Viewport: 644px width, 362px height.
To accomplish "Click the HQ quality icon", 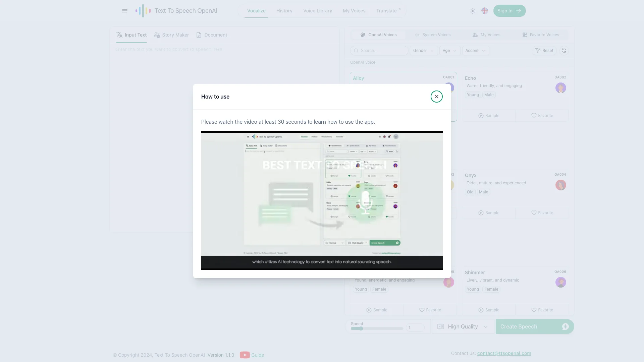I will tap(441, 326).
